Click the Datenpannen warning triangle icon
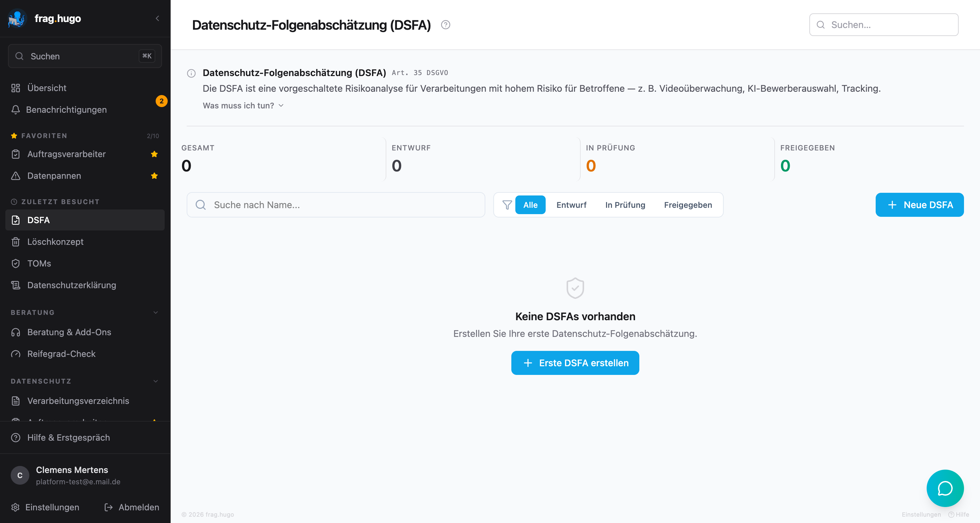Image resolution: width=980 pixels, height=523 pixels. tap(16, 176)
